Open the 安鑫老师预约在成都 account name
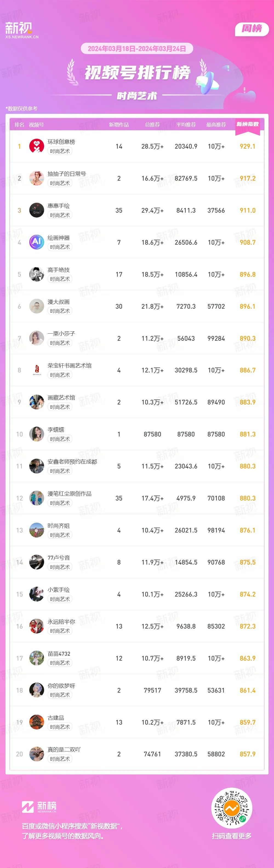The width and height of the screenshot is (274, 868). [x=72, y=462]
